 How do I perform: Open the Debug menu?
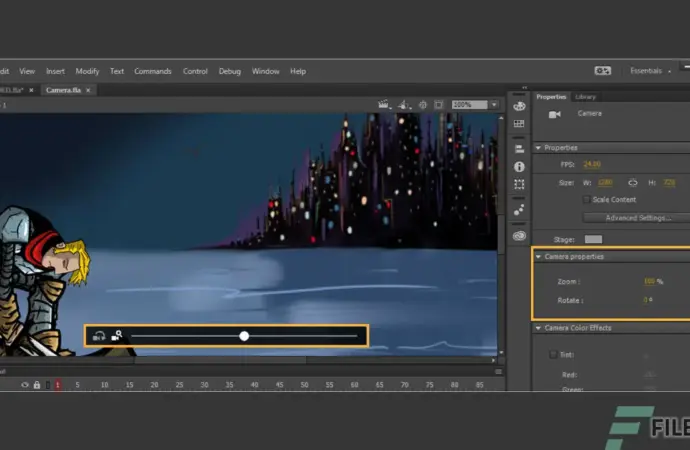(230, 71)
